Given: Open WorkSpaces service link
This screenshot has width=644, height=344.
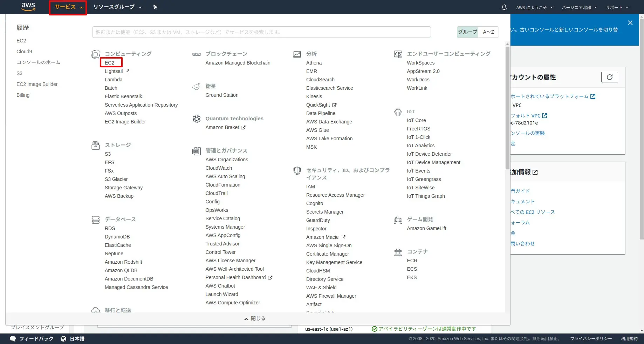Looking at the screenshot, I should tap(420, 63).
